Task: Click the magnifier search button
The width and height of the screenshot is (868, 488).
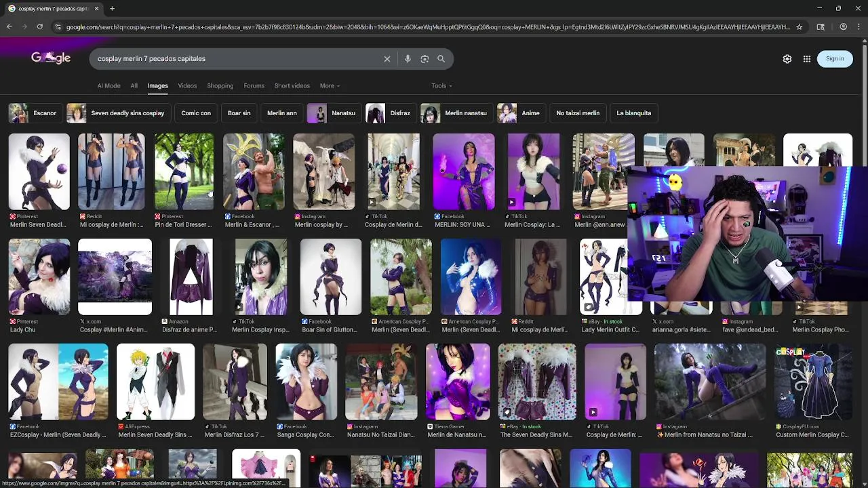Action: pyautogui.click(x=441, y=59)
